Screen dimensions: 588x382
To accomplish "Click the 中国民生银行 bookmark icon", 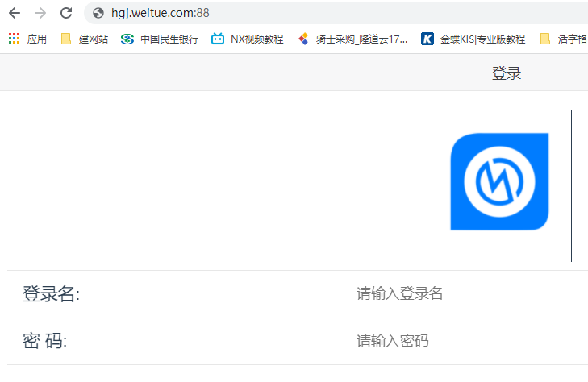I will (x=127, y=39).
